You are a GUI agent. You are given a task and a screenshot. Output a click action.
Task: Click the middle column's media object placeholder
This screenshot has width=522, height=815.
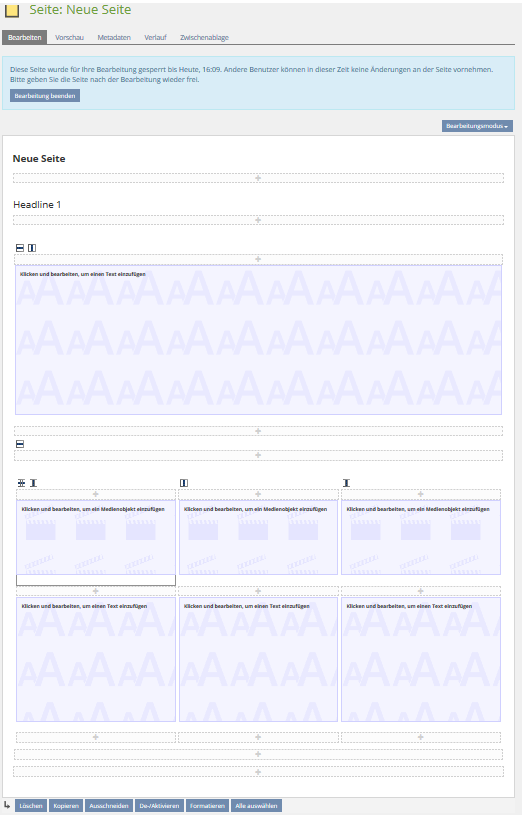click(x=258, y=537)
